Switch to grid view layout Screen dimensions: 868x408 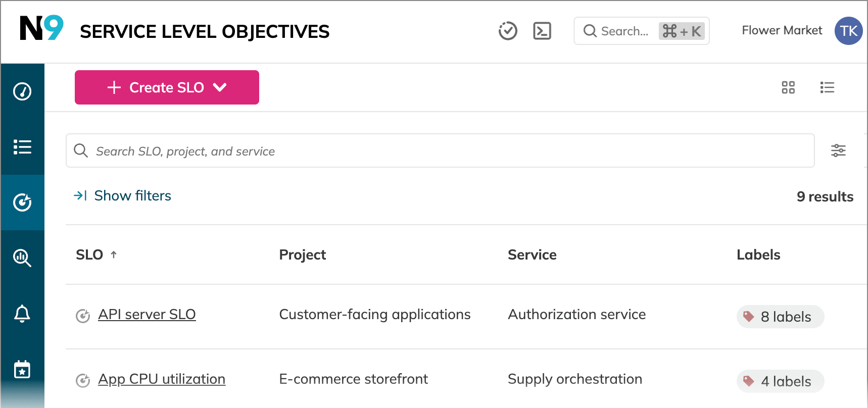click(788, 87)
